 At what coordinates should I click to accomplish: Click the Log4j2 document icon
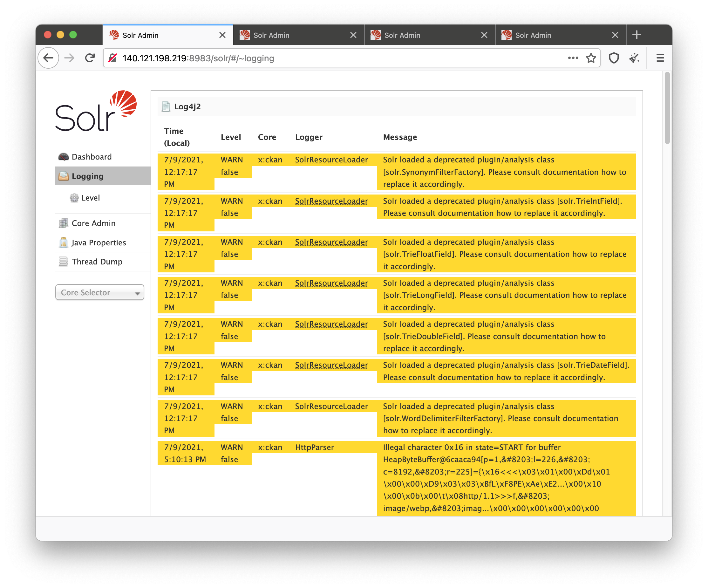coord(166,106)
